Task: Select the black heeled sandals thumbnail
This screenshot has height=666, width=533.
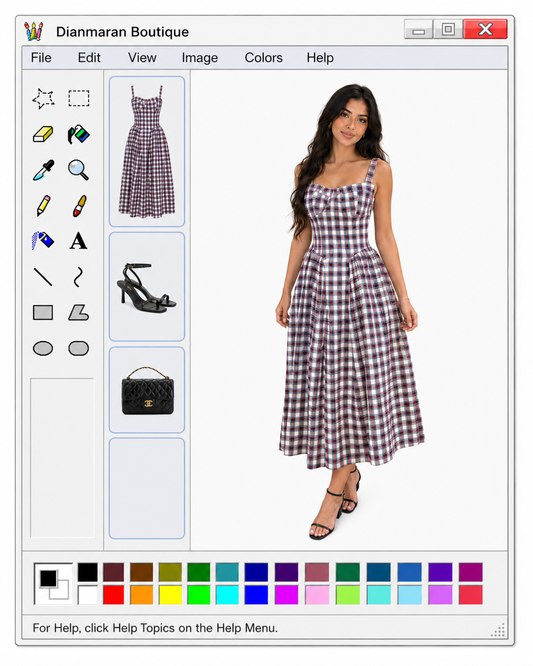Action: [147, 287]
